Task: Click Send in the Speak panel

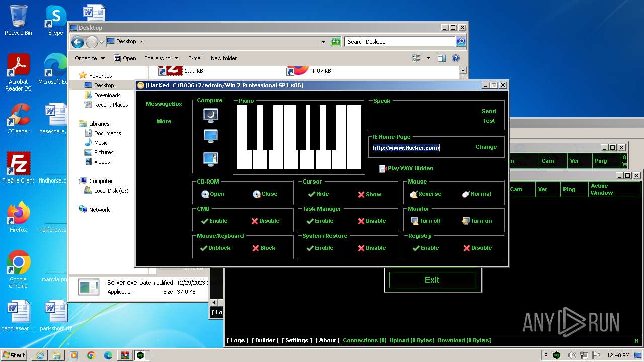Action: point(489,111)
